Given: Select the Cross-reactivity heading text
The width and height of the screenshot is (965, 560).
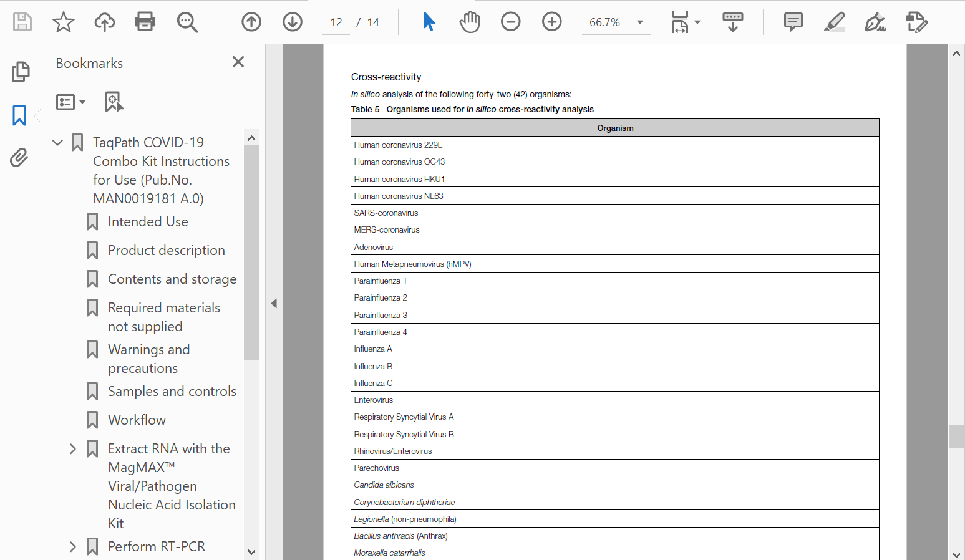Looking at the screenshot, I should [x=386, y=77].
